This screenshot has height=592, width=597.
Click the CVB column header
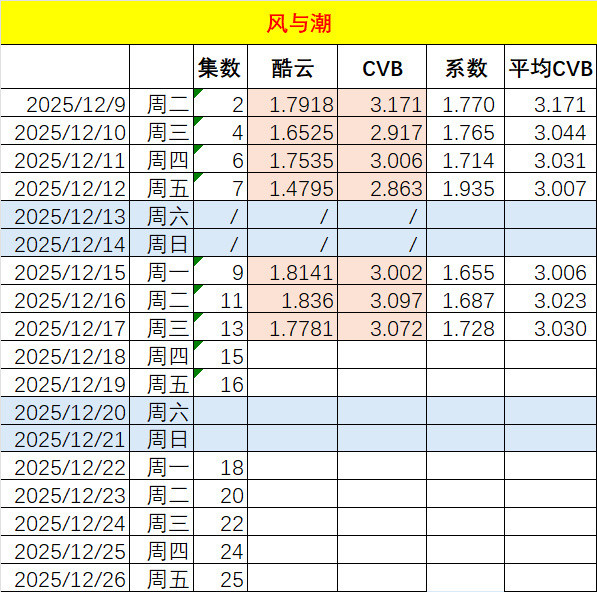tap(382, 67)
